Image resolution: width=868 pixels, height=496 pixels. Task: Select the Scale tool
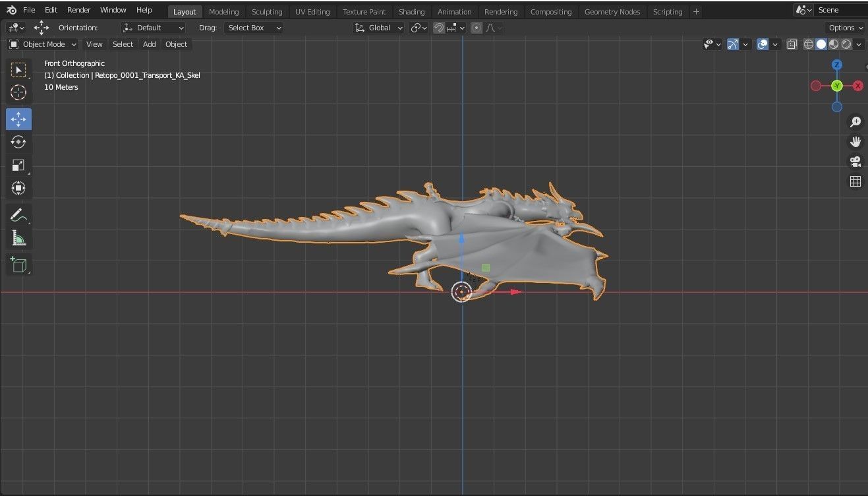coord(18,165)
